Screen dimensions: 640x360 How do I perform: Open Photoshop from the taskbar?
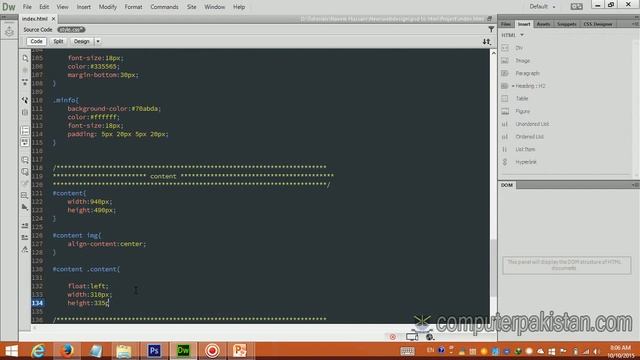coord(154,351)
